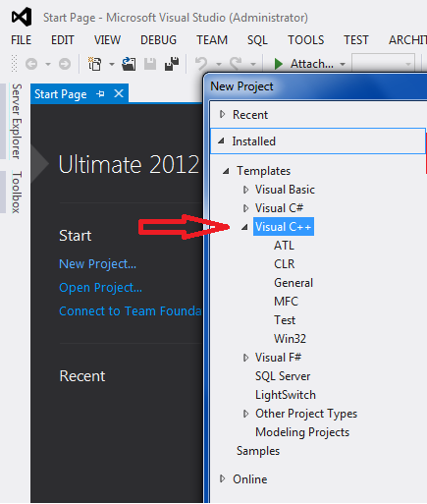This screenshot has width=427, height=504.
Task: Open the SQL menu
Action: pyautogui.click(x=257, y=40)
